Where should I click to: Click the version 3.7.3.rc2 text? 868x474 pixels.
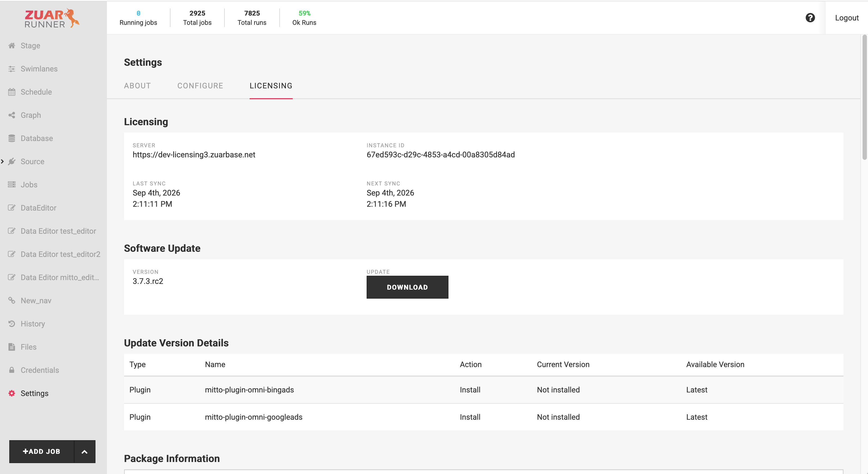pyautogui.click(x=148, y=281)
